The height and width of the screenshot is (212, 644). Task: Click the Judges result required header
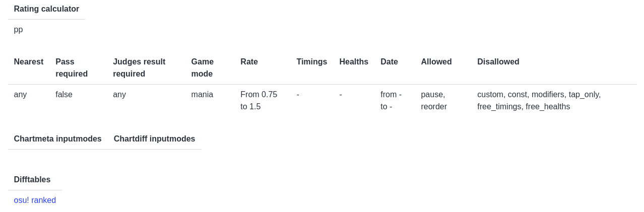[139, 68]
